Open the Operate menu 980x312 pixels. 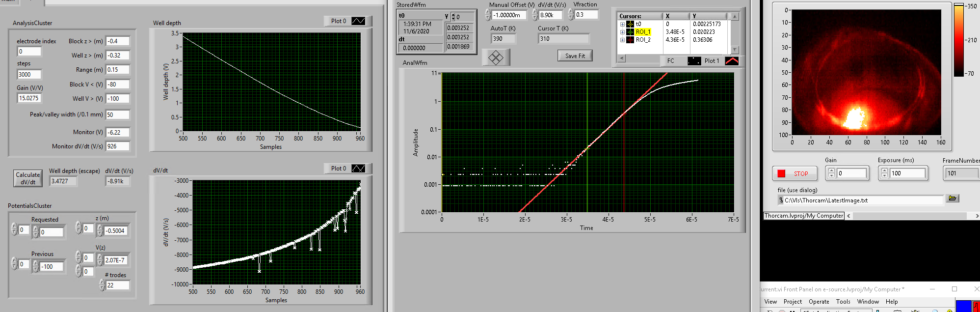[x=819, y=302]
